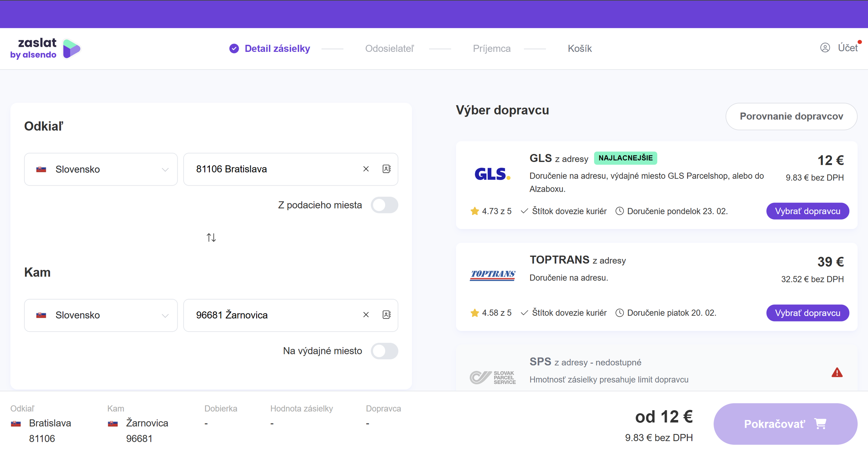Choose TOPTRANS with Vybrať dopravcu
Screen dimensions: 868x456
[807, 313]
